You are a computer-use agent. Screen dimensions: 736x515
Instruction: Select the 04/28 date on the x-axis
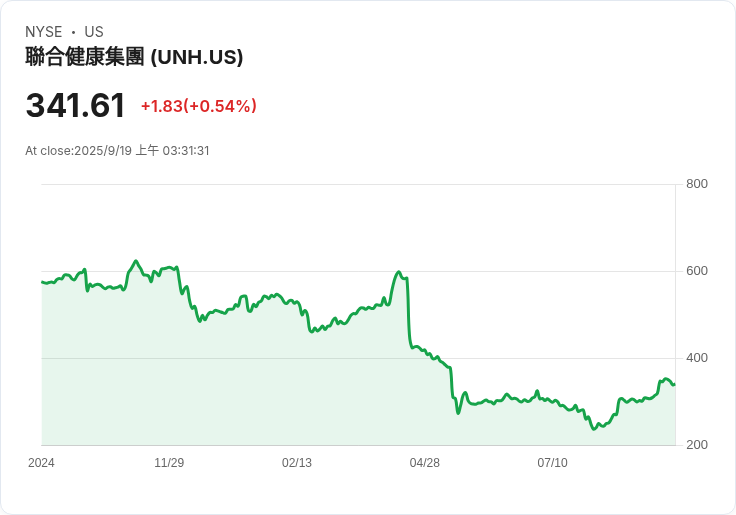coord(425,463)
